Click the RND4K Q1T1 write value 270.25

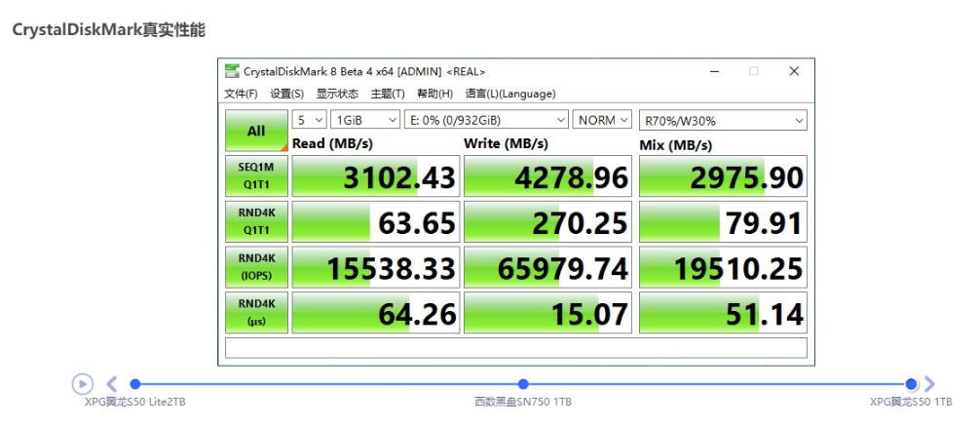tap(547, 222)
